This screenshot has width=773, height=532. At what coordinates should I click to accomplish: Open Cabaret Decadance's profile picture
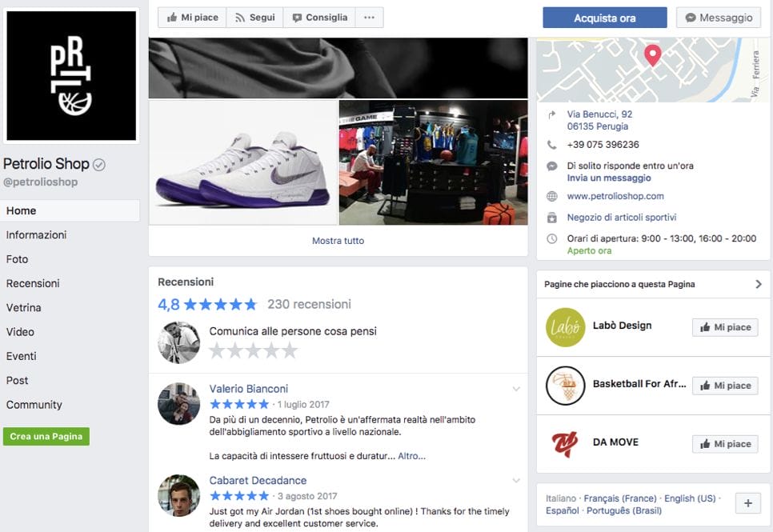[x=178, y=495]
